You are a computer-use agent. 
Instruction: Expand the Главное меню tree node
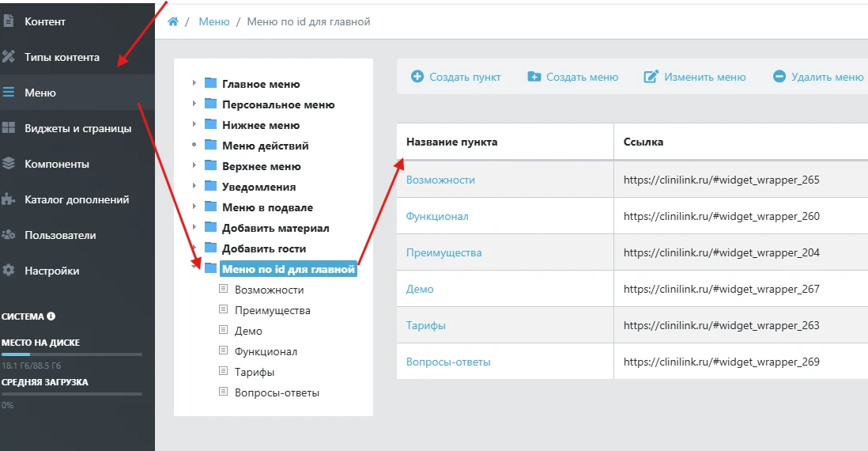point(194,82)
